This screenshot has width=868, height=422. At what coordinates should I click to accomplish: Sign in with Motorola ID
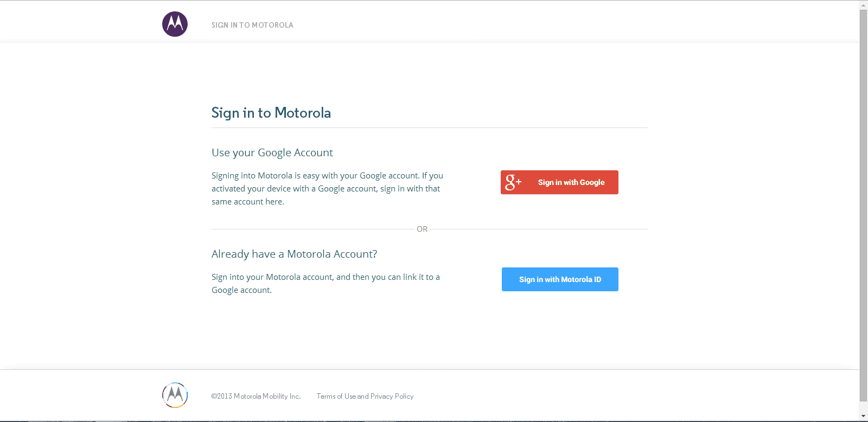(x=560, y=279)
